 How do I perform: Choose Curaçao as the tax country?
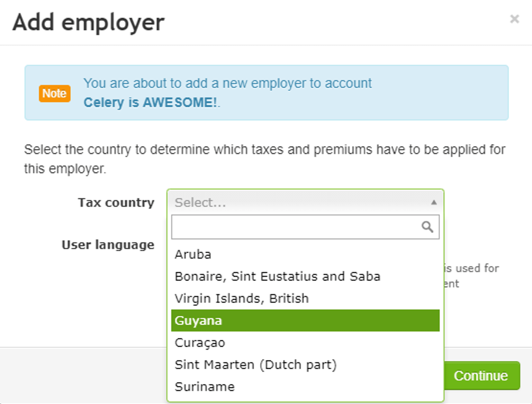click(x=305, y=343)
